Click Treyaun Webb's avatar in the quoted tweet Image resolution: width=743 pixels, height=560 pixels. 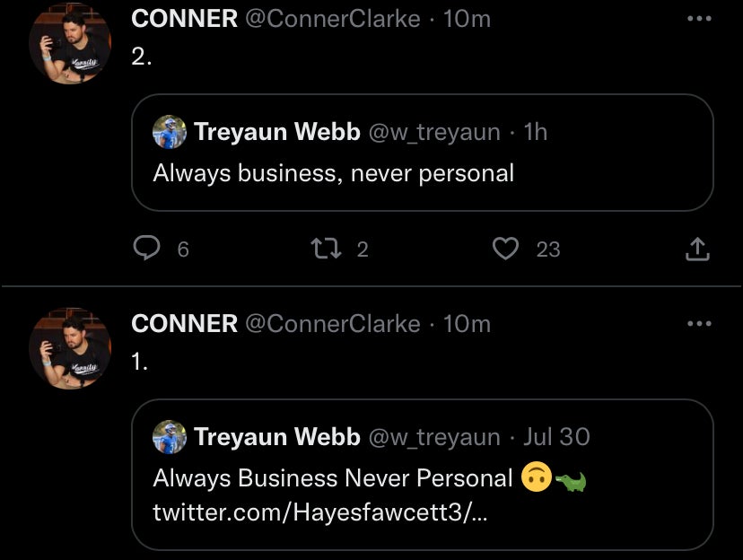[x=170, y=132]
